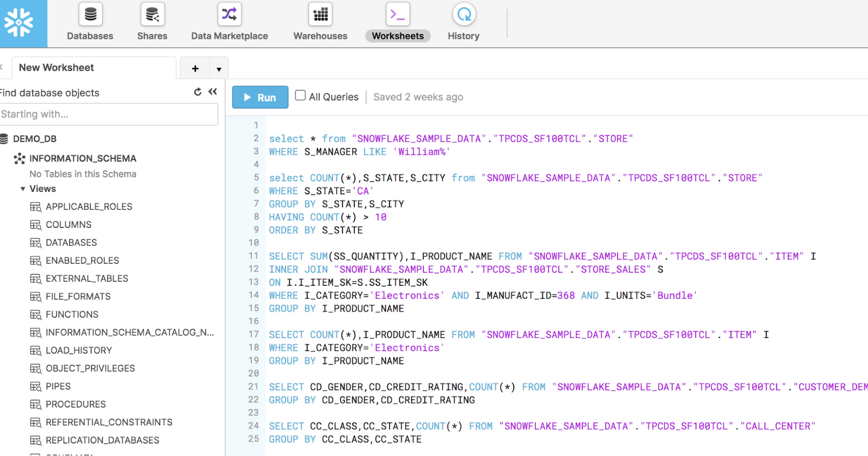The image size is (868, 456).
Task: Click the ENABLED_ROLES view icon
Action: click(36, 261)
